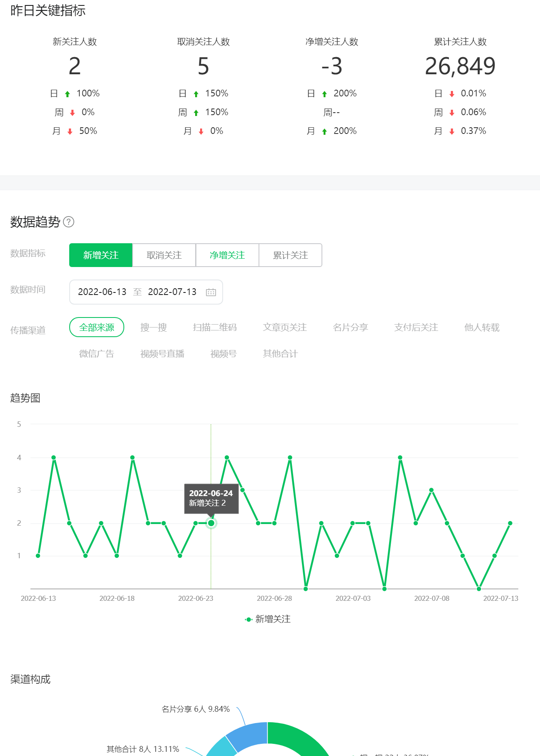Click the help icon beside 数据趋势
This screenshot has height=756, width=540.
pos(68,222)
